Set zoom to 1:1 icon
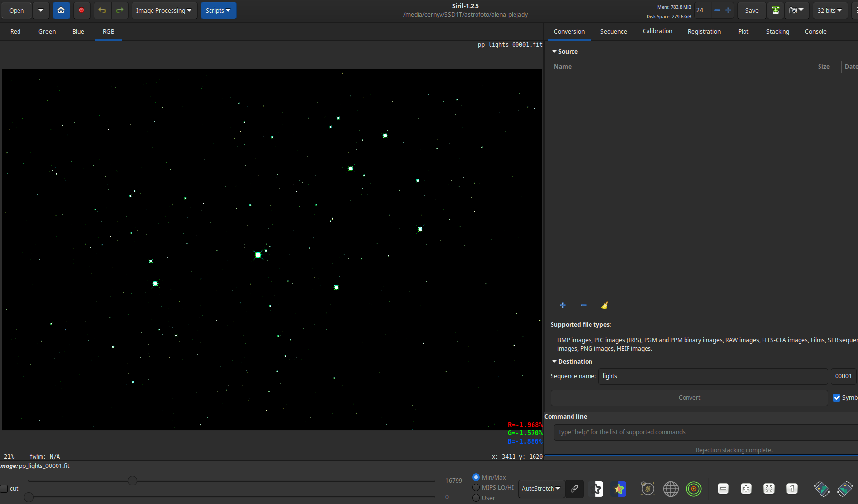 (792, 488)
